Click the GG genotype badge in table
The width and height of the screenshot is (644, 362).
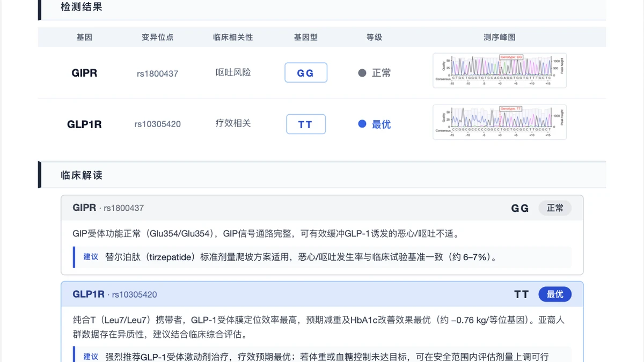306,73
